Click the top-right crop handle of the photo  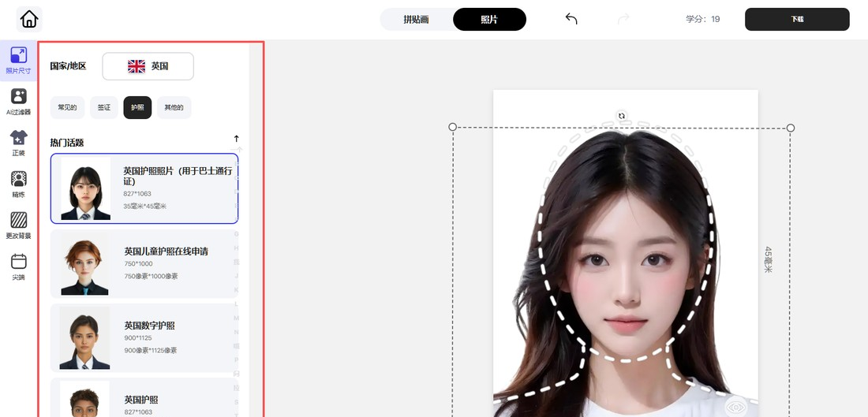pyautogui.click(x=791, y=128)
